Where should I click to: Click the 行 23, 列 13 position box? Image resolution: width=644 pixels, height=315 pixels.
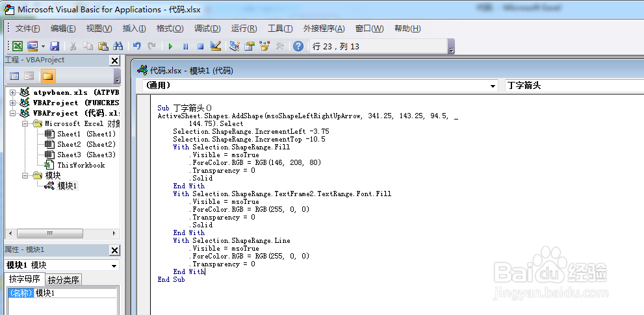(379, 46)
